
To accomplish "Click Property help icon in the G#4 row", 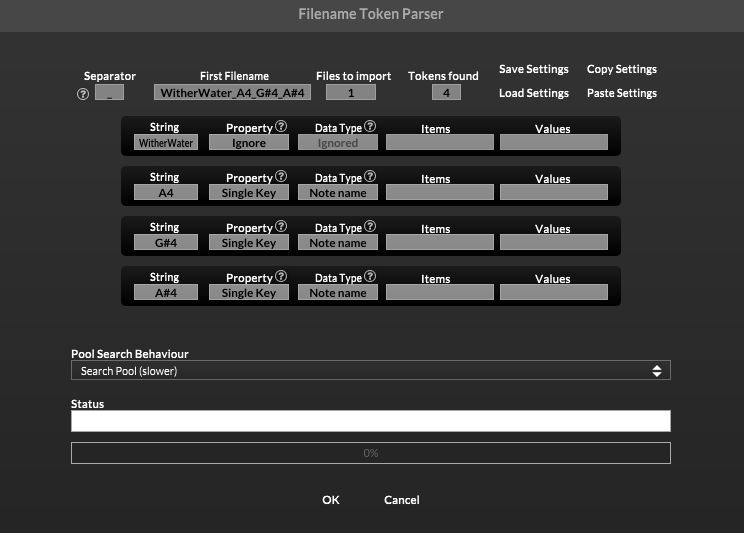I will [281, 227].
